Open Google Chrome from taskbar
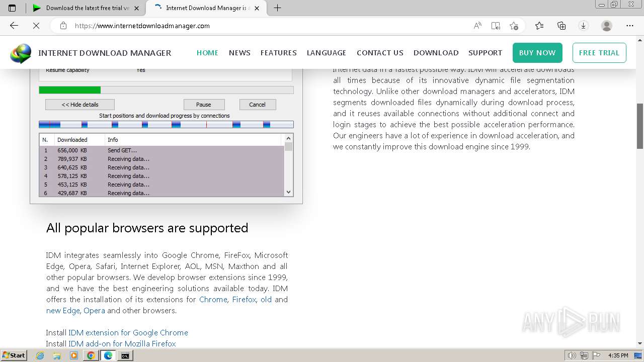 click(91, 355)
